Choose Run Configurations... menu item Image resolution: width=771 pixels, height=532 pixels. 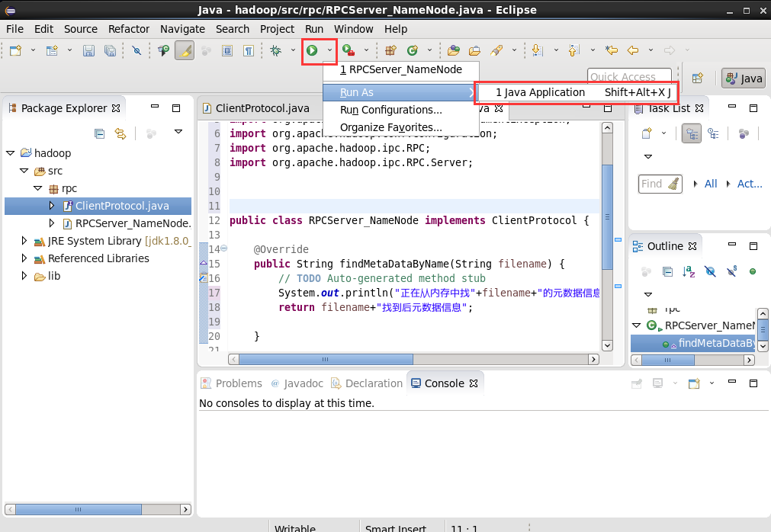pyautogui.click(x=400, y=110)
